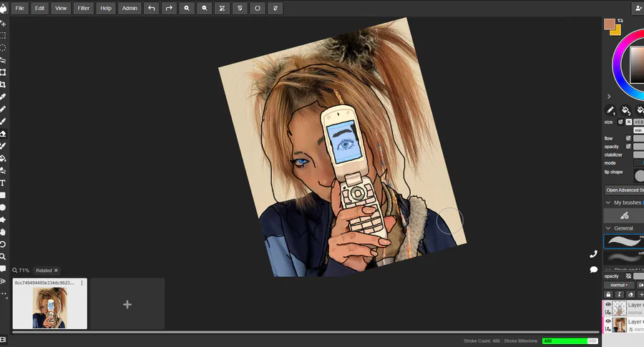Click the add user icon at top right
644x347 pixels.
(638, 8)
